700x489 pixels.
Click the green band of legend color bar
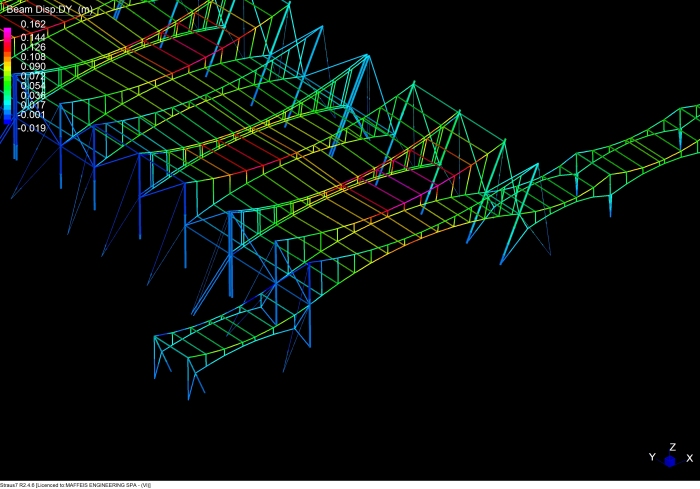8,85
